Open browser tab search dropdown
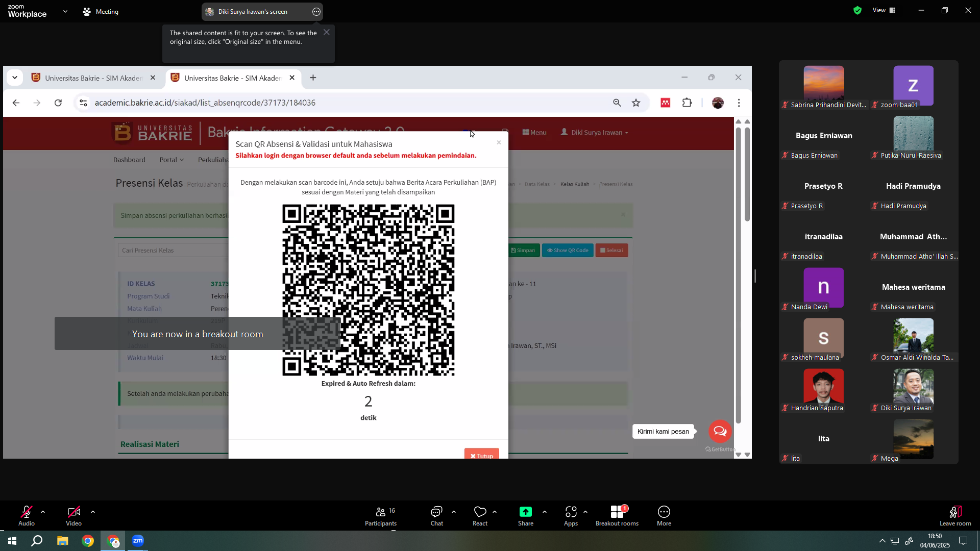The height and width of the screenshot is (551, 980). (15, 78)
